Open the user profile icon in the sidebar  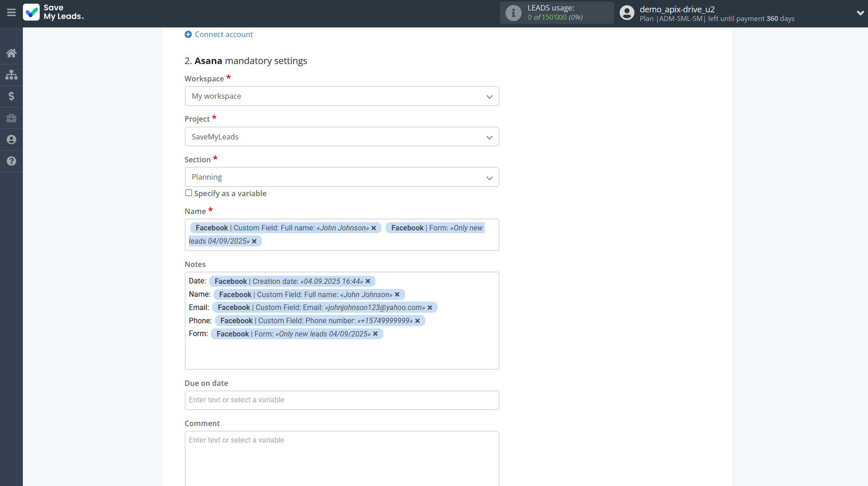point(11,139)
